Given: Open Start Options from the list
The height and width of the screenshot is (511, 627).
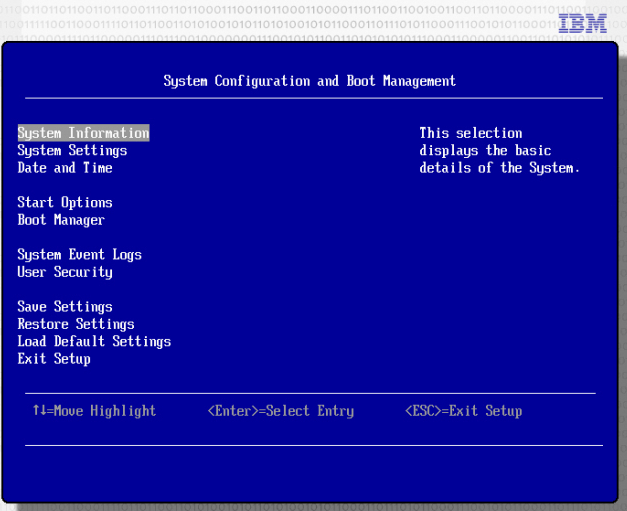Looking at the screenshot, I should tap(65, 203).
